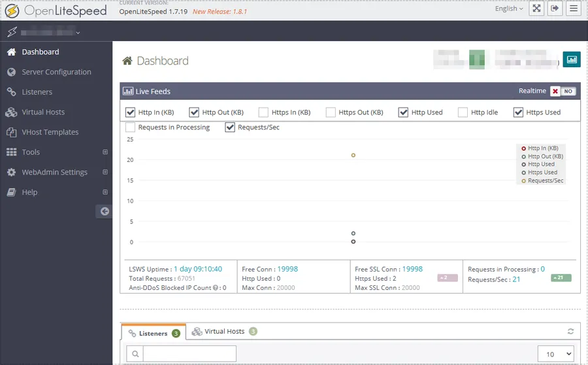Expand the Tools submenu plus icon
The image size is (588, 365).
coord(105,151)
